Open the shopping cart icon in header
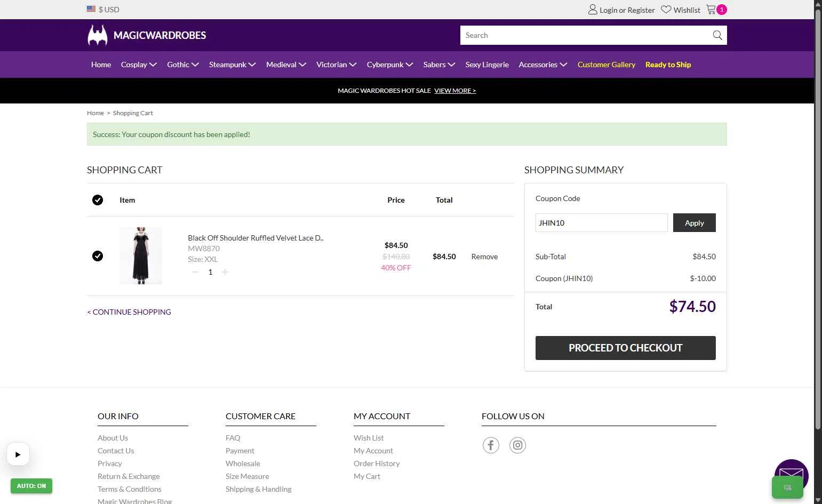This screenshot has height=504, width=822. pos(711,10)
